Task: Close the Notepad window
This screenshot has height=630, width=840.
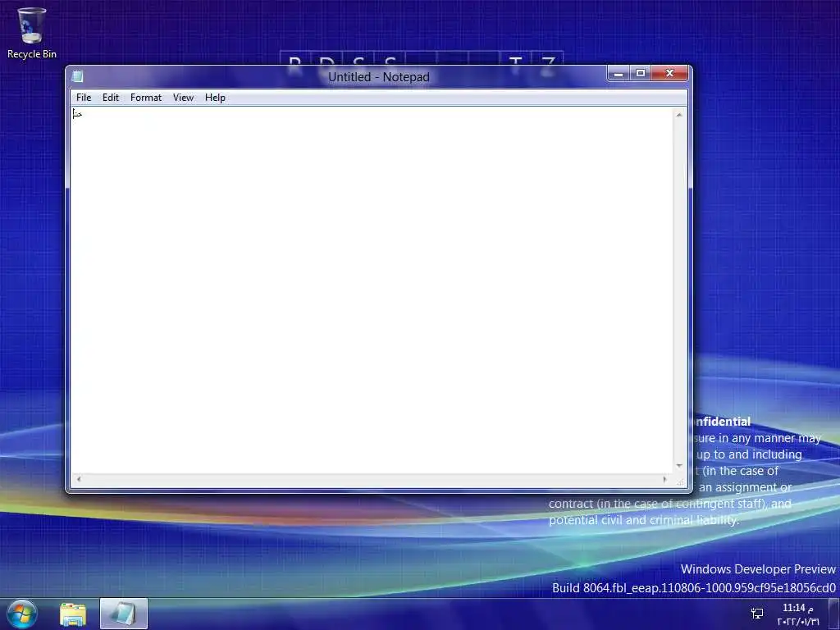Action: tap(669, 73)
